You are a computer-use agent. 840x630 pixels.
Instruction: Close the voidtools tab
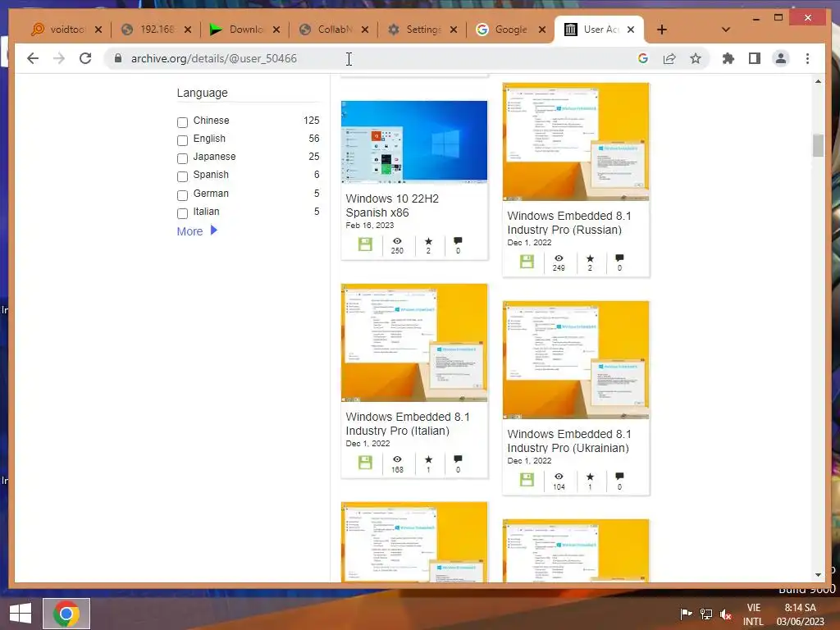tap(98, 30)
